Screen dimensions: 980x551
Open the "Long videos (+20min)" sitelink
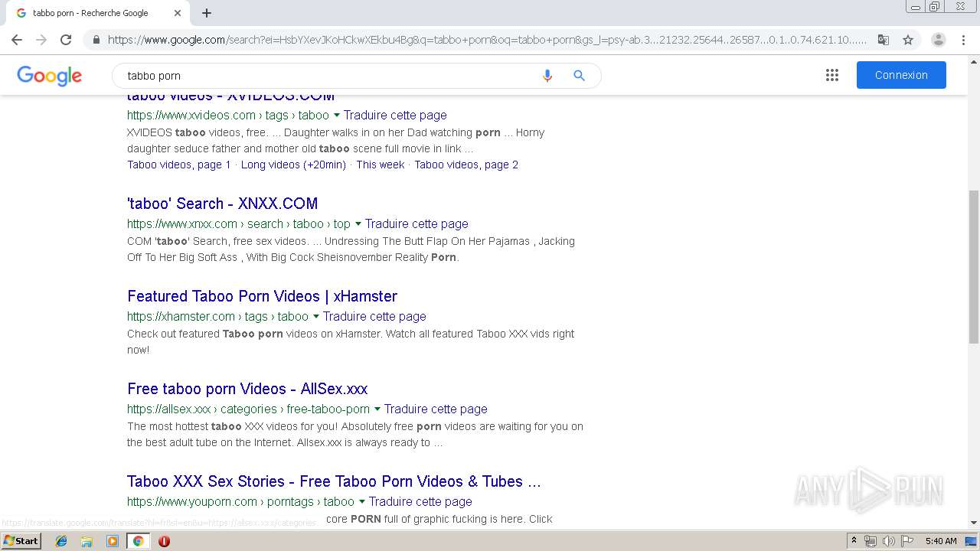tap(293, 165)
